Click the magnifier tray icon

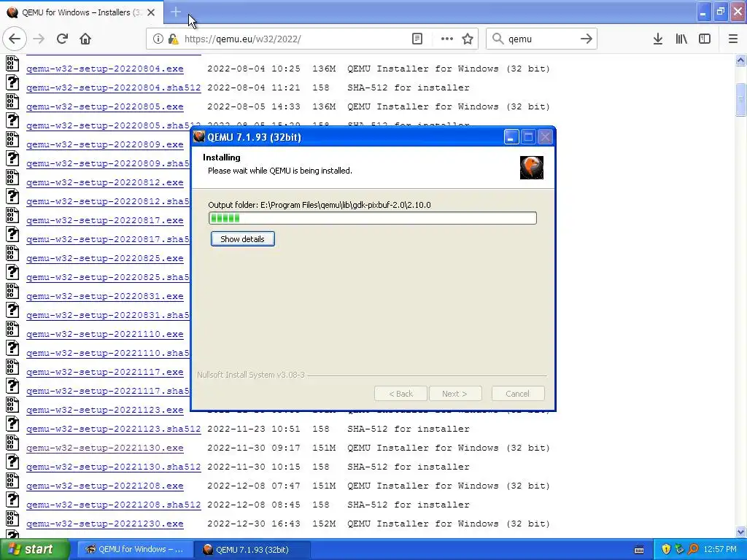(693, 550)
